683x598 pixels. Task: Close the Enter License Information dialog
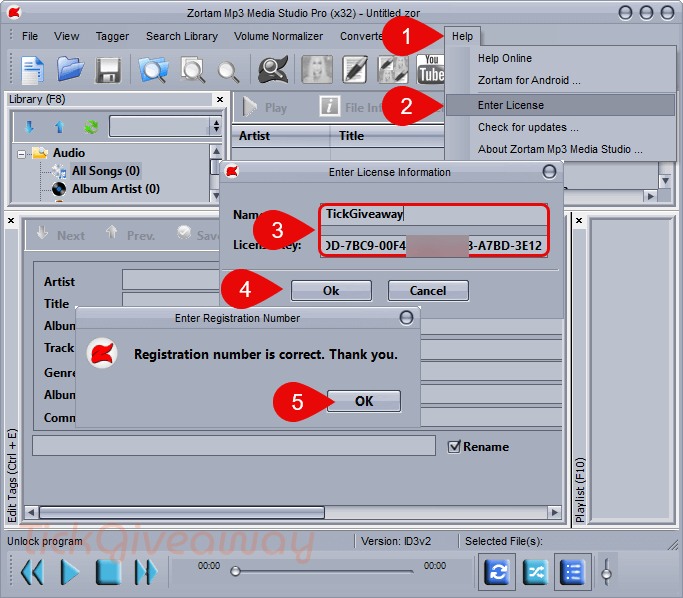(x=549, y=172)
